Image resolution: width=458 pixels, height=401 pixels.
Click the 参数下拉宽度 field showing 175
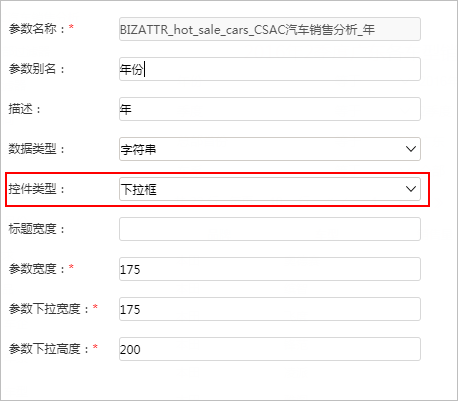tap(270, 309)
